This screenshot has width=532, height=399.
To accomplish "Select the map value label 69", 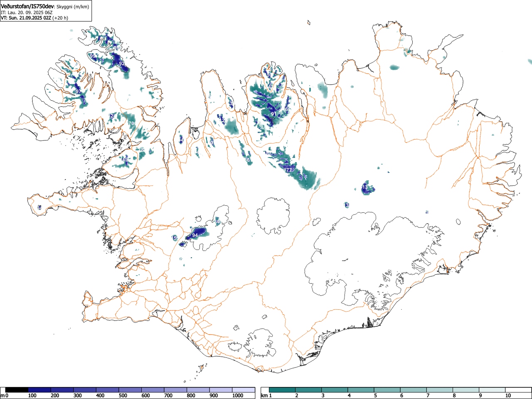I will pos(126,160).
